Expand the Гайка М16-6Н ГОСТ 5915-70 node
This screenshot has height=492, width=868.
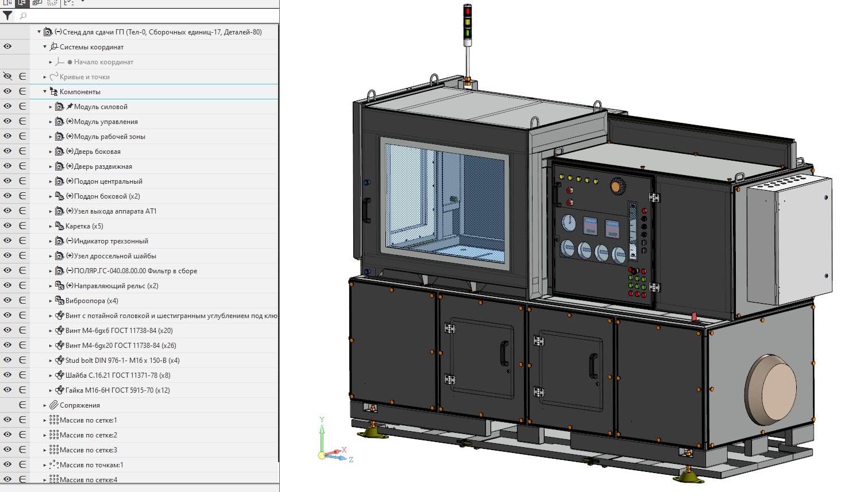51,390
